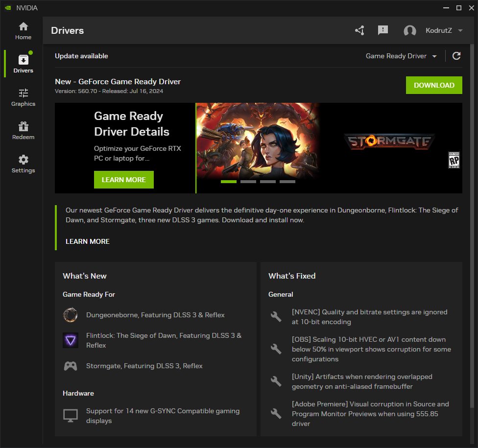Click LEARN MORE under the driver description
This screenshot has width=478, height=448.
[x=87, y=241]
